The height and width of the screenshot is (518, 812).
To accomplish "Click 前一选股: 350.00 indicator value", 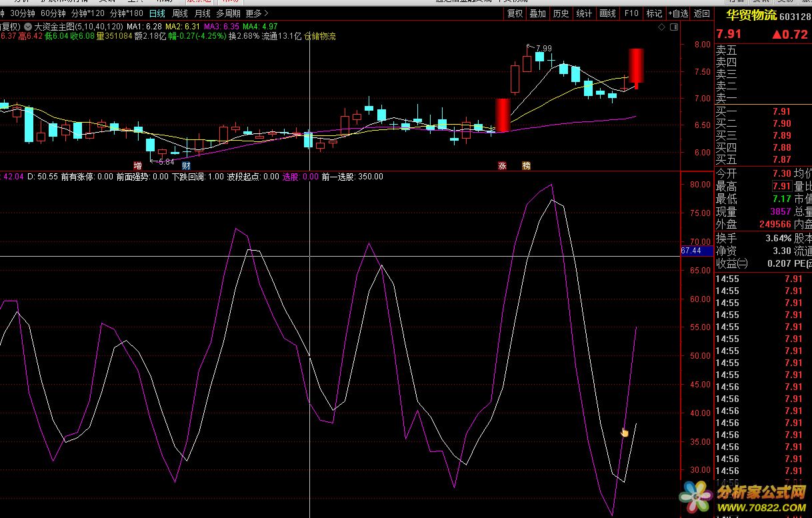I will pyautogui.click(x=352, y=177).
